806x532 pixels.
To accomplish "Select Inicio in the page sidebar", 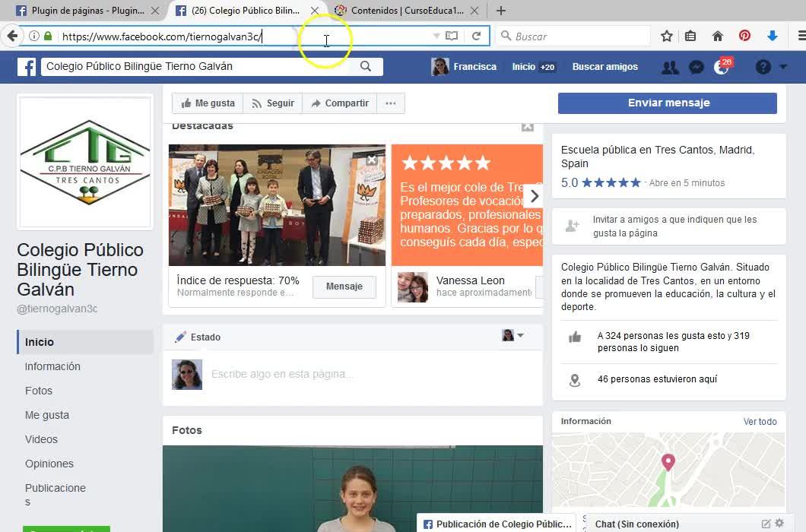I will pyautogui.click(x=85, y=342).
